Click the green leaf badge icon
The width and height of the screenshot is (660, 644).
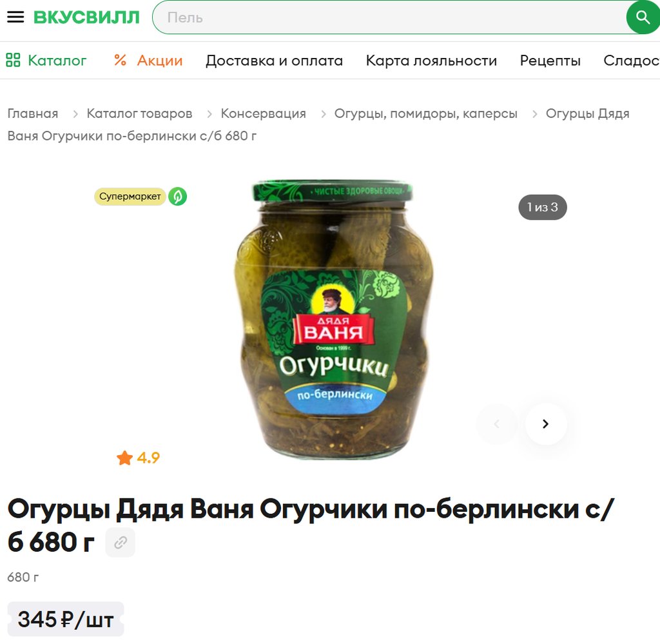(178, 197)
